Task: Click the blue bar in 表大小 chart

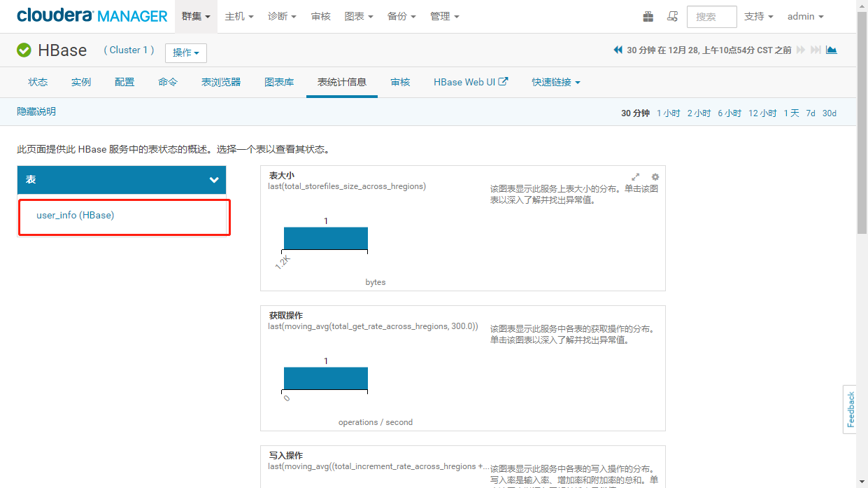Action: pyautogui.click(x=325, y=238)
